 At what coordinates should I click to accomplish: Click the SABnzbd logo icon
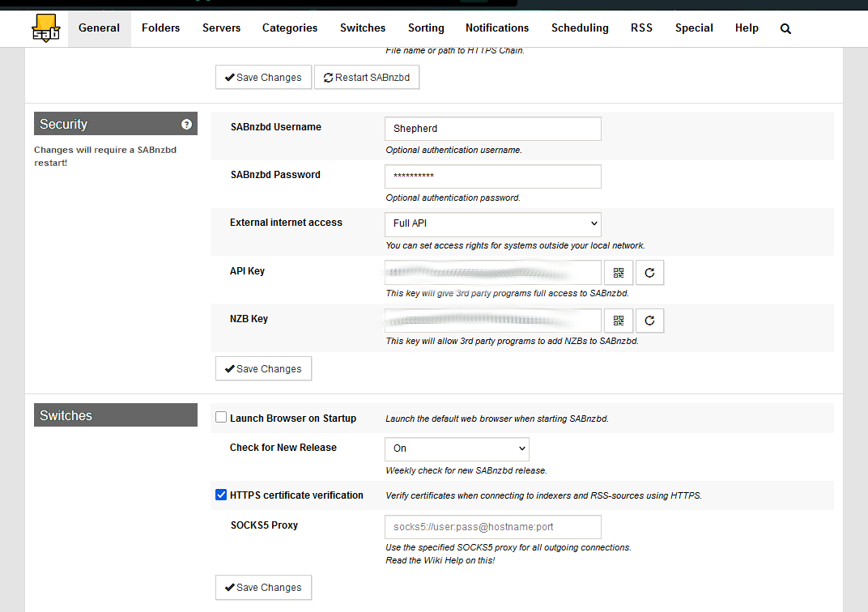pyautogui.click(x=45, y=28)
